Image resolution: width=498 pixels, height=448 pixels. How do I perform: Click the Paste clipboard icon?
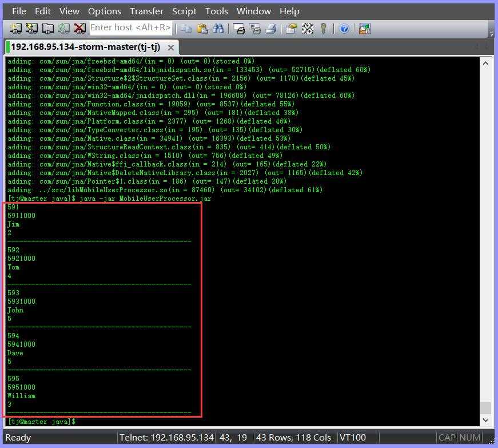point(202,29)
